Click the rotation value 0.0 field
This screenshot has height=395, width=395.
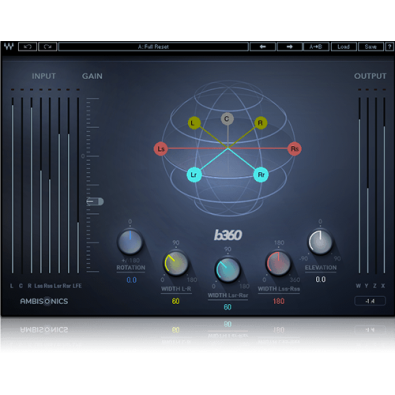click(x=131, y=280)
